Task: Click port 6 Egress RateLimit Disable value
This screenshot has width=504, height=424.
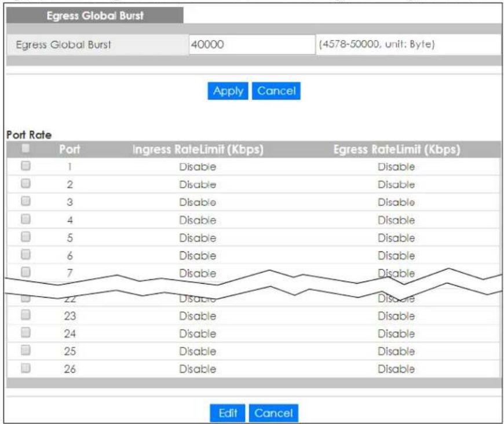Action: [396, 255]
